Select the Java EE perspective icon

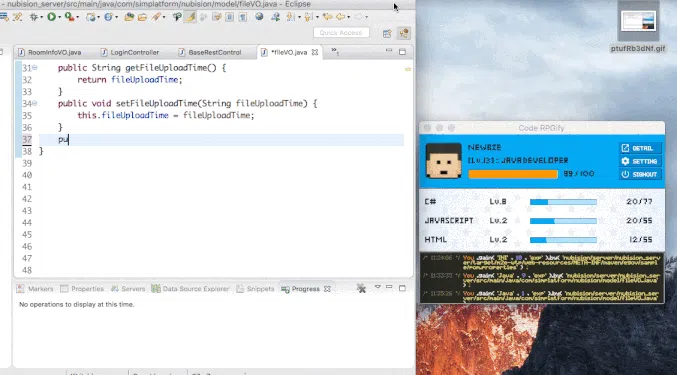(404, 34)
